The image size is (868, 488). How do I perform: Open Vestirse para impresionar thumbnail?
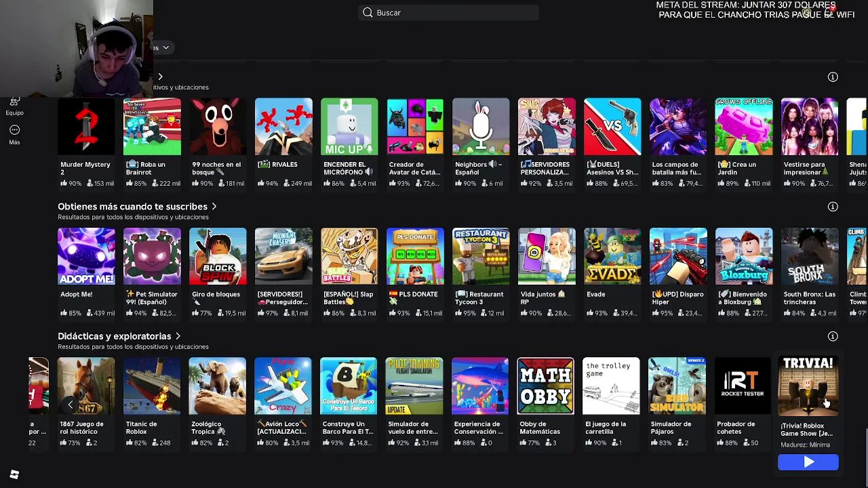pyautogui.click(x=810, y=127)
